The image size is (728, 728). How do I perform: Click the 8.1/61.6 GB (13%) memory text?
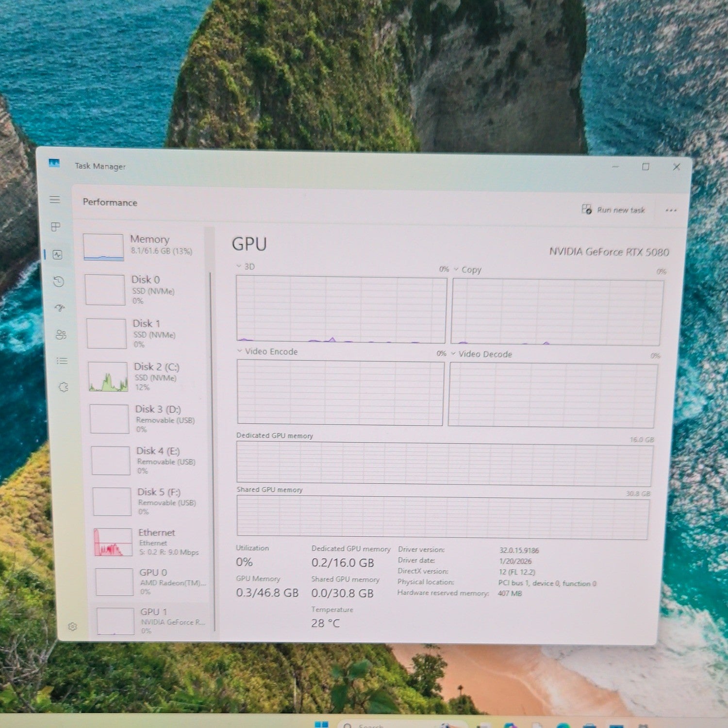point(161,251)
